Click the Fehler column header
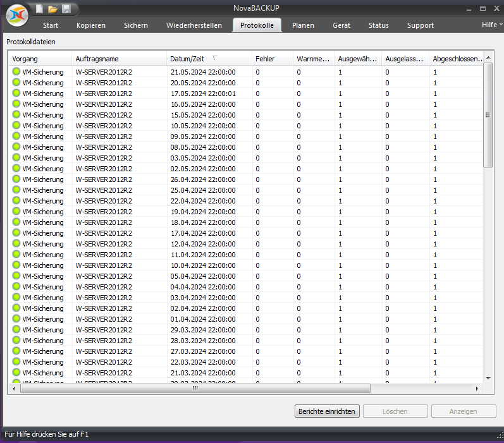The image size is (504, 443). click(265, 59)
